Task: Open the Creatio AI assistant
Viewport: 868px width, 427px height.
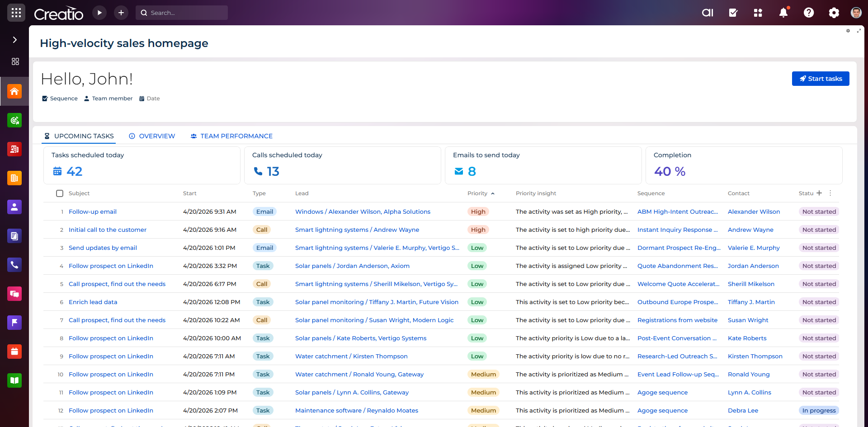Action: coord(708,13)
